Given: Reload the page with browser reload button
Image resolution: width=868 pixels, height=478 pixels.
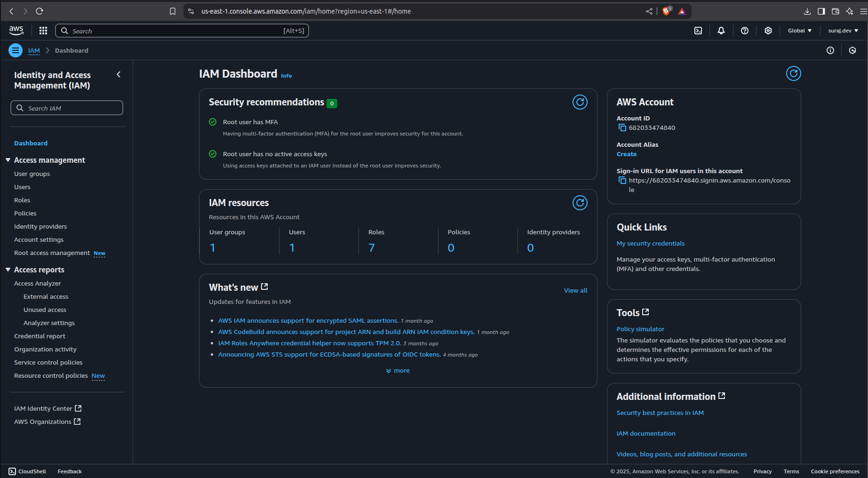Looking at the screenshot, I should pos(40,11).
